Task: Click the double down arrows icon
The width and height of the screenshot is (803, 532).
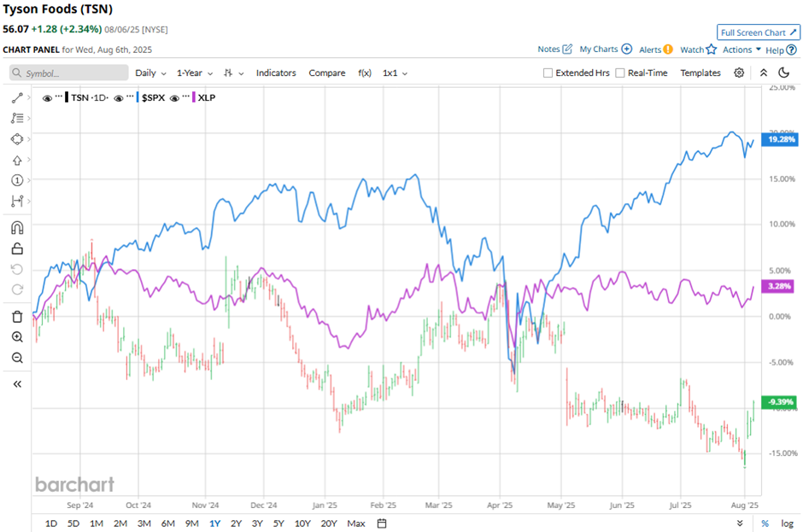Action: [x=740, y=523]
